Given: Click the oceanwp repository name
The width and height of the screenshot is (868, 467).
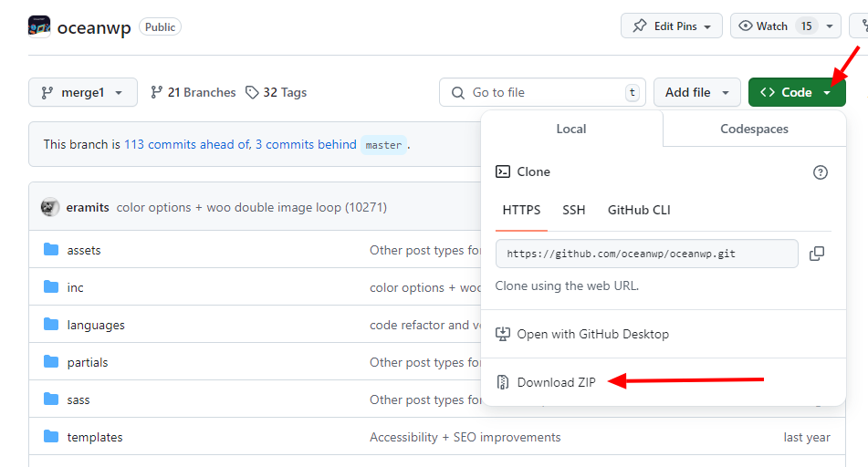Looking at the screenshot, I should coord(94,27).
